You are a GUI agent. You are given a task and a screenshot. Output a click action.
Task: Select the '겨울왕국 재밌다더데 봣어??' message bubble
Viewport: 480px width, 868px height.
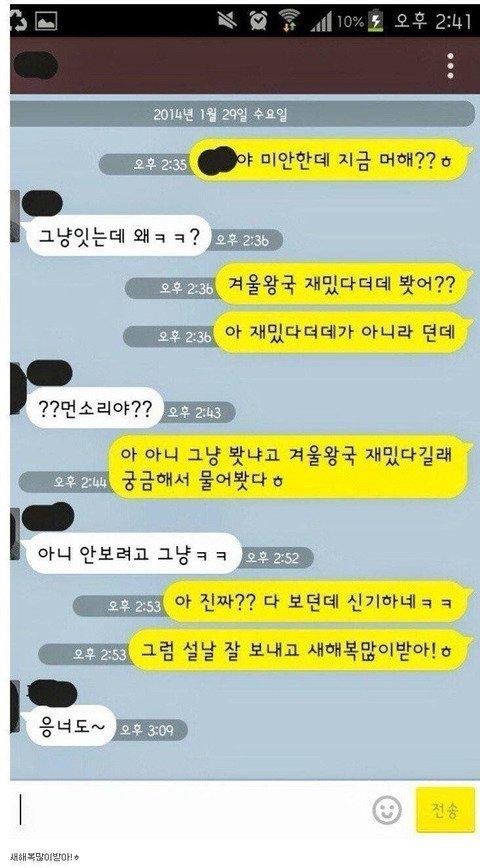[341, 284]
